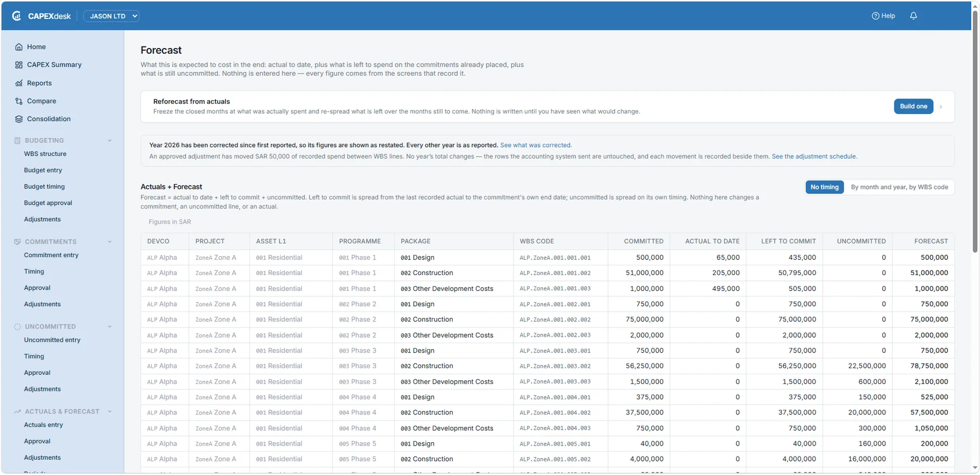The height and width of the screenshot is (475, 980).
Task: Click the forecast value 78,750,000
Action: tap(929, 366)
